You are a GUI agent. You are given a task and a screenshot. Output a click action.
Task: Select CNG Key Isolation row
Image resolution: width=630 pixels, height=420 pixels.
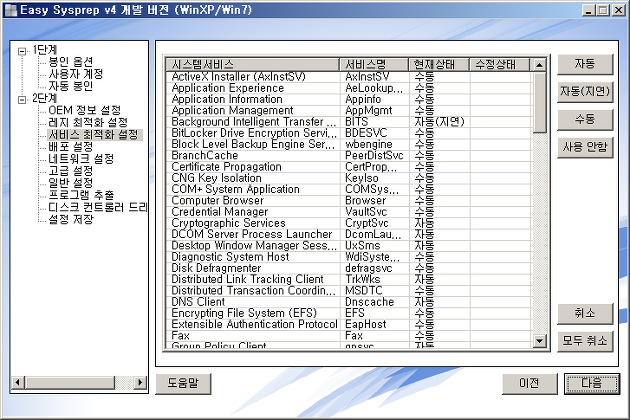click(x=348, y=178)
